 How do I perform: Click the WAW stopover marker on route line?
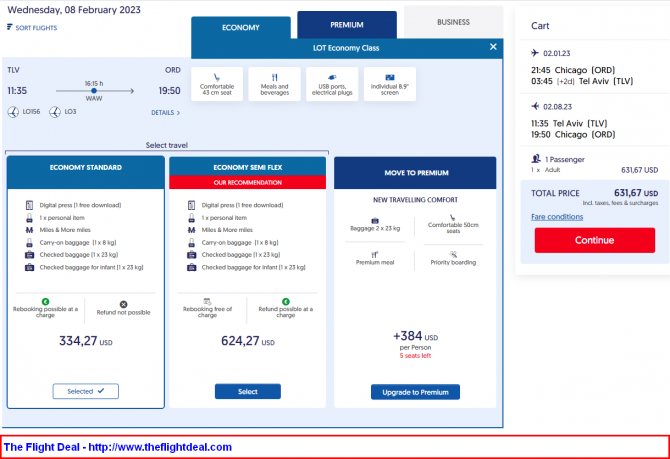[x=94, y=91]
